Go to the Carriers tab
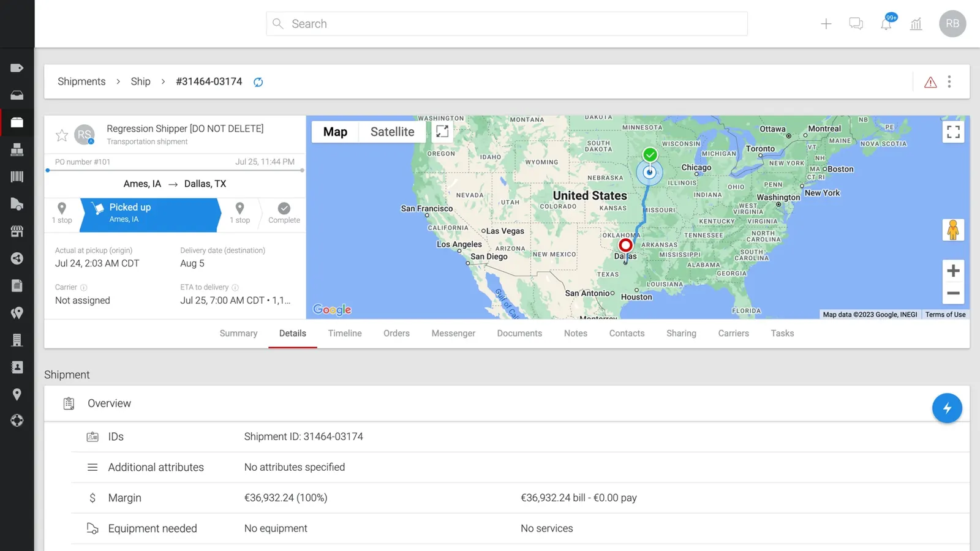The height and width of the screenshot is (551, 980). tap(733, 334)
